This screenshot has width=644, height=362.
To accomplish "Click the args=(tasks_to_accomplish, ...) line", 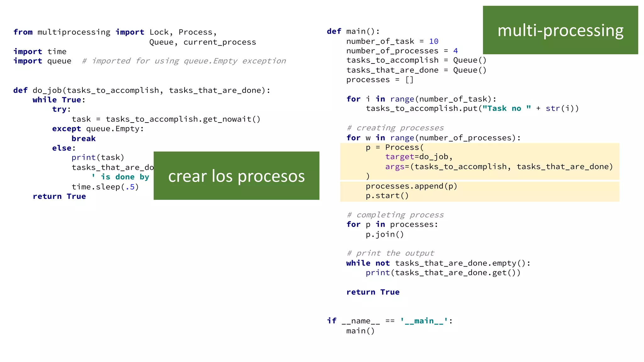I will 499,167.
